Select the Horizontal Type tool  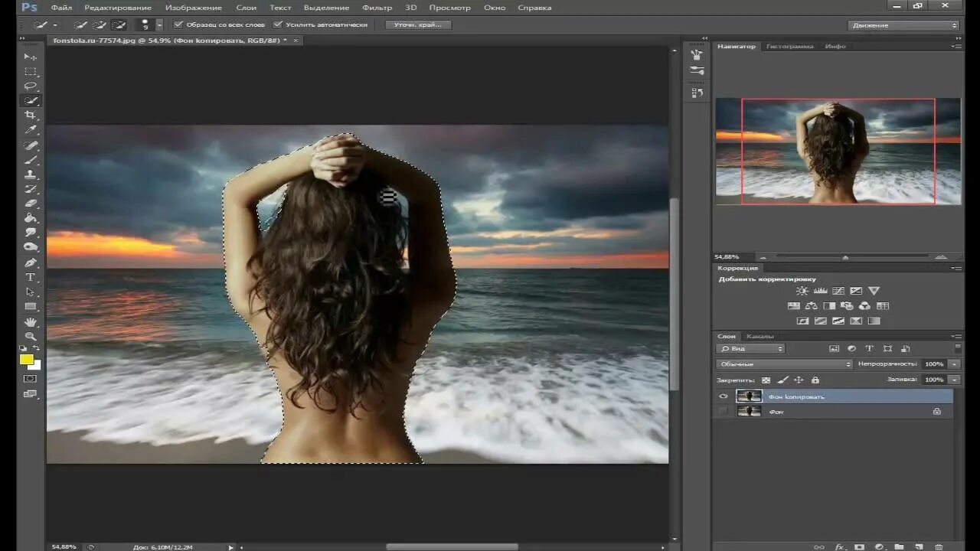[x=31, y=277]
